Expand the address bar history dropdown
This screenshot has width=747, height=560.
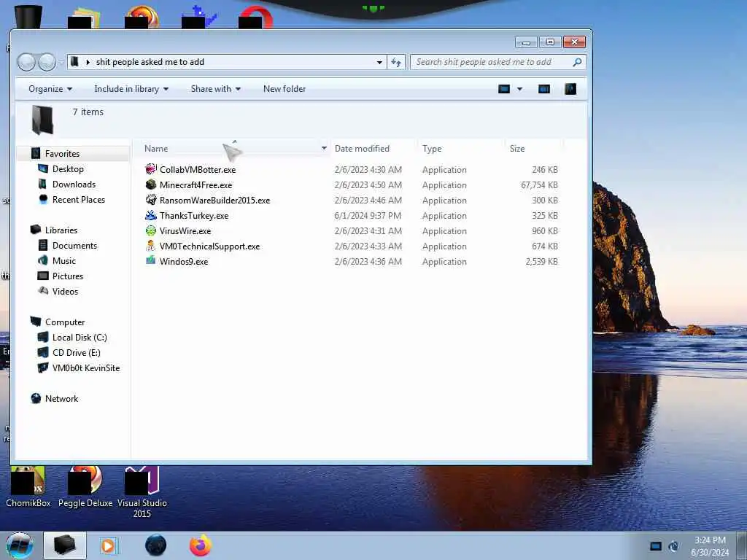[x=379, y=63]
